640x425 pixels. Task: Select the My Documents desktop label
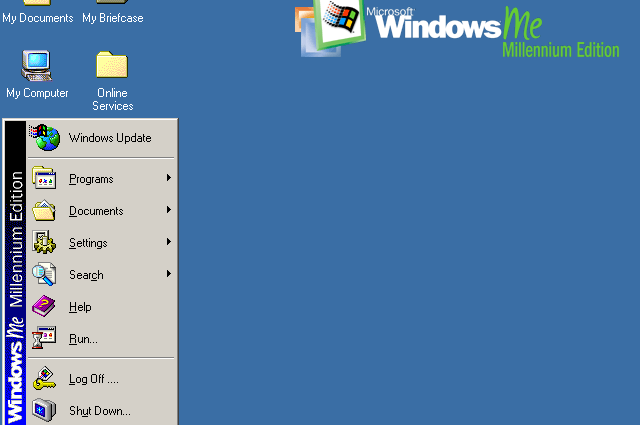click(37, 18)
